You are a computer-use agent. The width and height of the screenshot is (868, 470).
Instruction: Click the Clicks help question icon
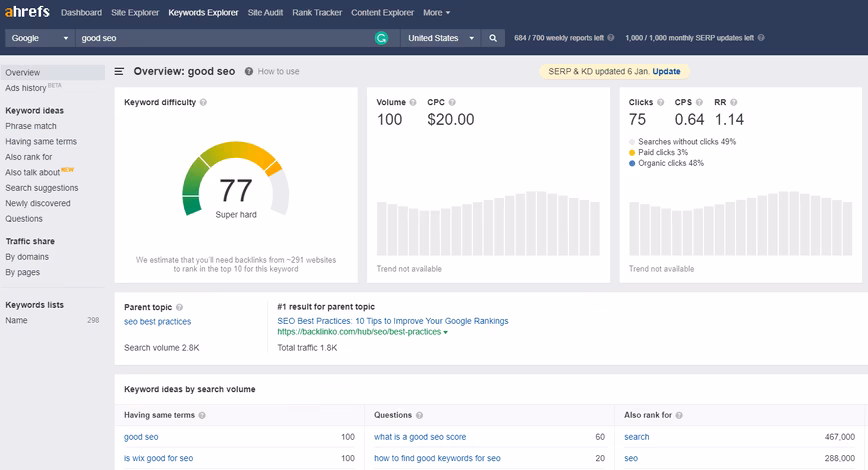660,102
